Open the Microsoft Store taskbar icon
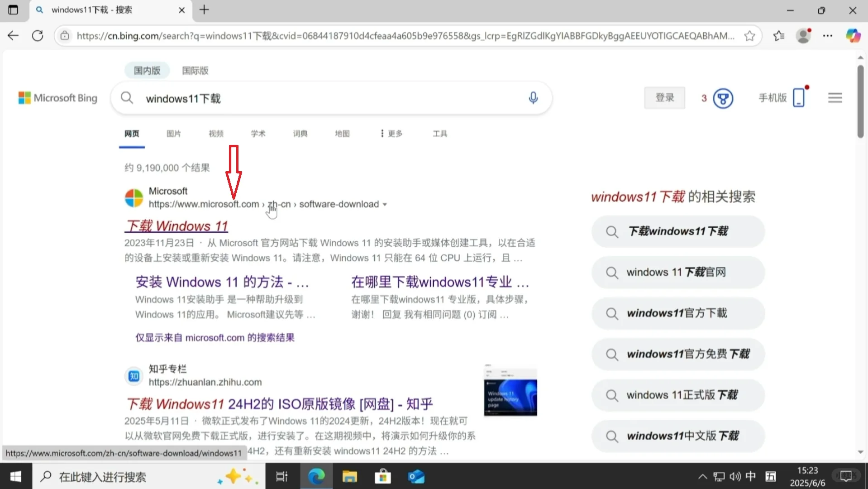This screenshot has width=868, height=489. (x=382, y=476)
